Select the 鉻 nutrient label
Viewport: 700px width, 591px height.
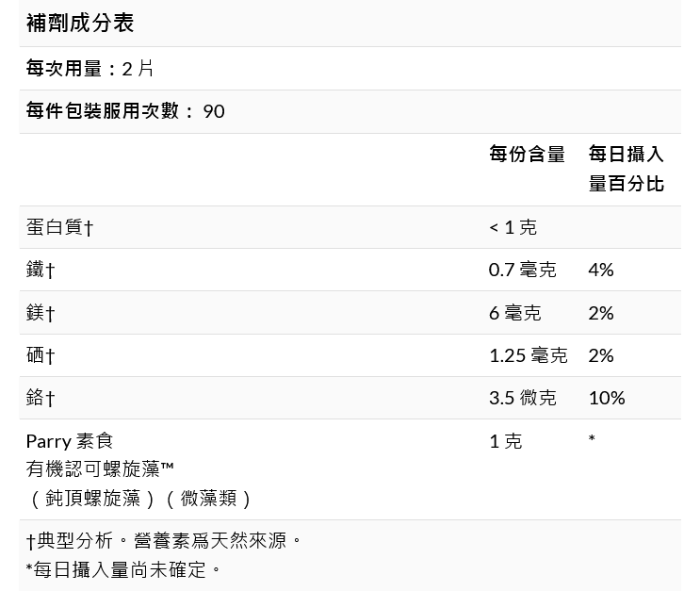coord(41,398)
